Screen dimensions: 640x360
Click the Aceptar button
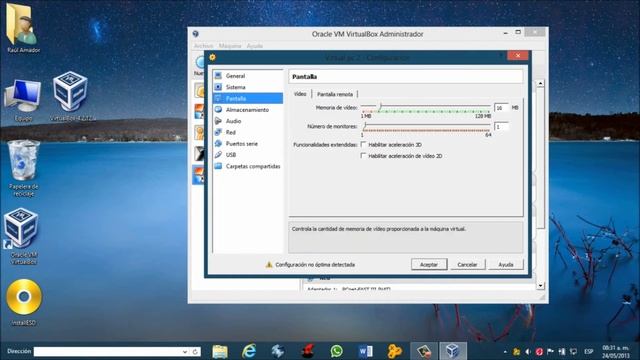click(x=429, y=264)
